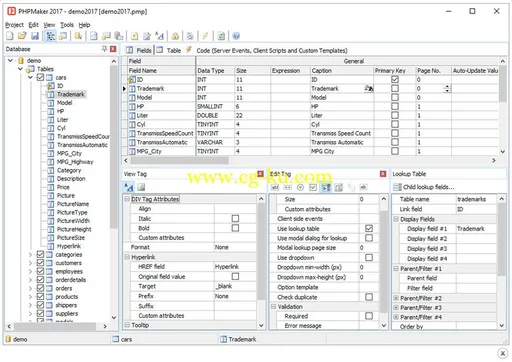Select Password icon in Edit Tag toolbar
Viewport: 512px width, 362px height.
287,187
